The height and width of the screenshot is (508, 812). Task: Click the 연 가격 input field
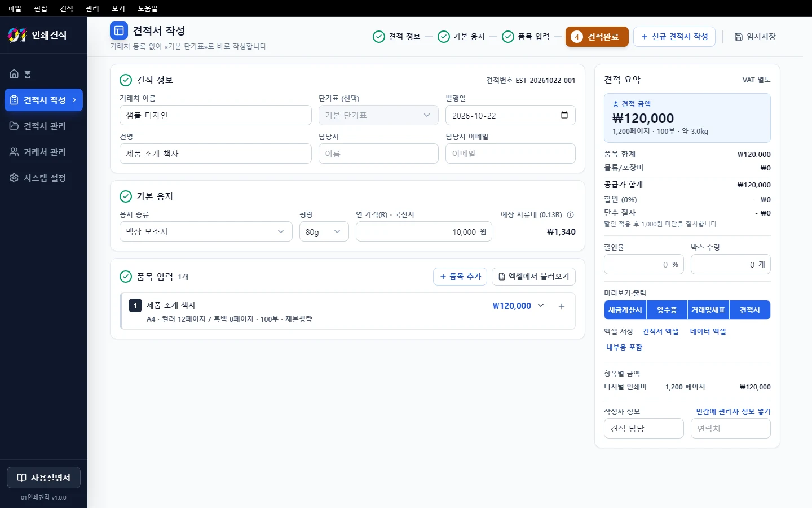point(423,231)
